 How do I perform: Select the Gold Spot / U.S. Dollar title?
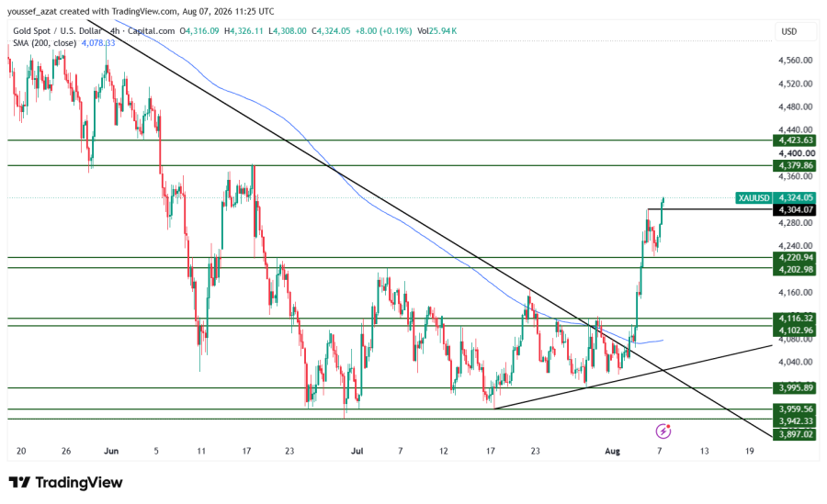pos(57,31)
